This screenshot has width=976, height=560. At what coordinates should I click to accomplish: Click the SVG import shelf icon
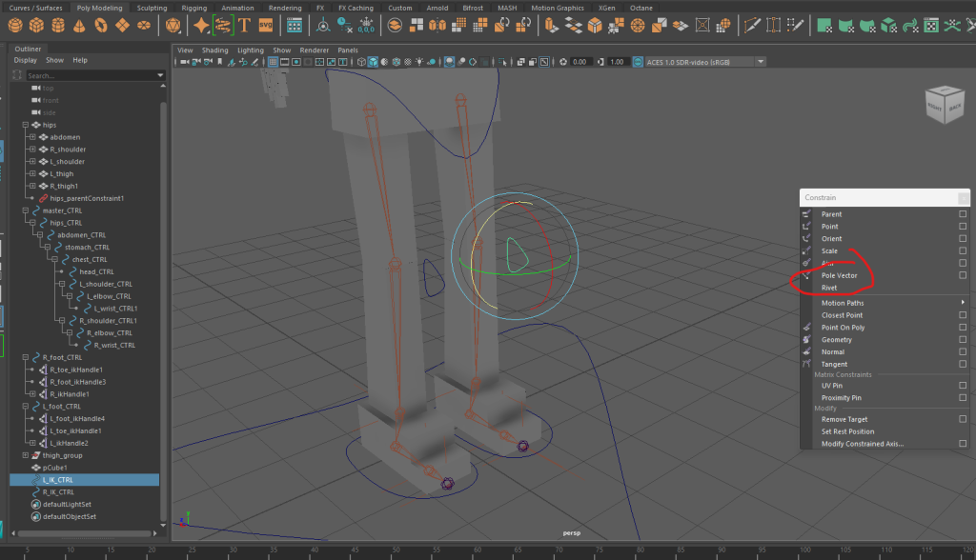(x=266, y=26)
